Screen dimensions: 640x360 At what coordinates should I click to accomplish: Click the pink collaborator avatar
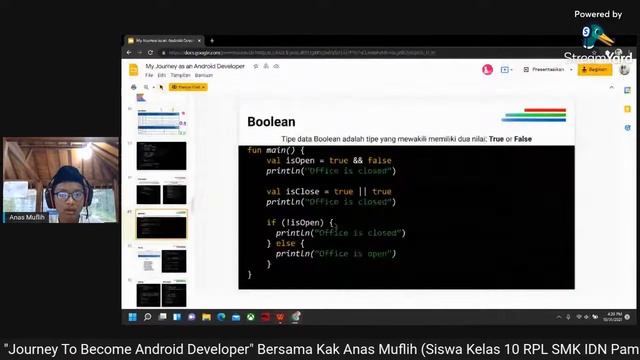(487, 70)
